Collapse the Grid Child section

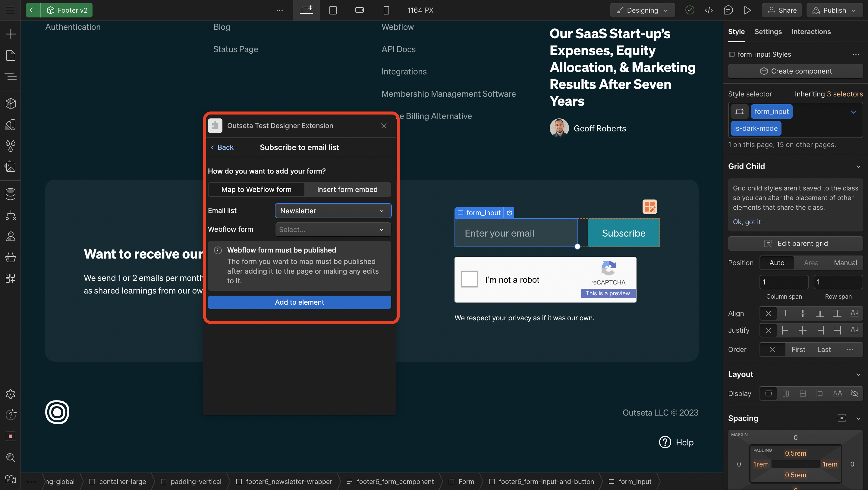click(858, 166)
